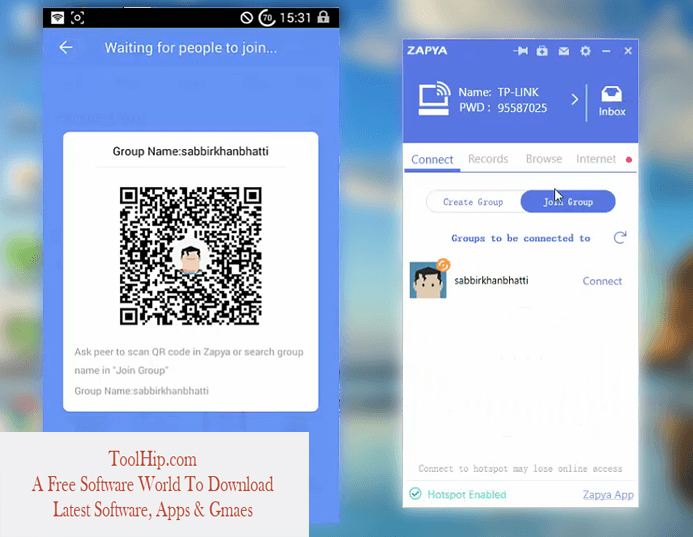Click Connect to hotspot may lose online access note
The image size is (693, 537).
coord(520,468)
